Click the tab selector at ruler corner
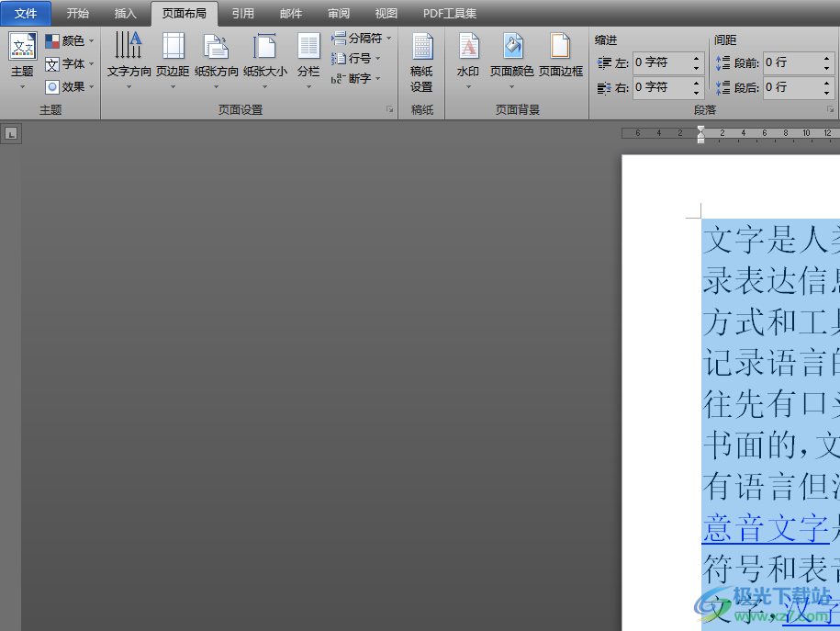Image resolution: width=840 pixels, height=631 pixels. point(11,133)
